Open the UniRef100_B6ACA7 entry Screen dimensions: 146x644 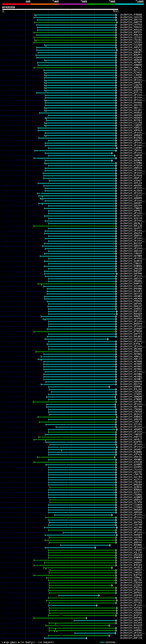(x=131, y=306)
